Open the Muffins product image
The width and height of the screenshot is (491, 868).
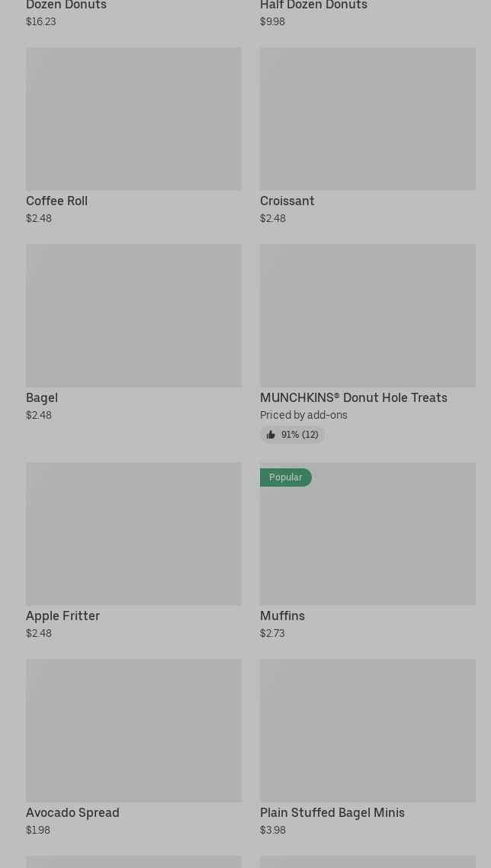click(x=367, y=542)
